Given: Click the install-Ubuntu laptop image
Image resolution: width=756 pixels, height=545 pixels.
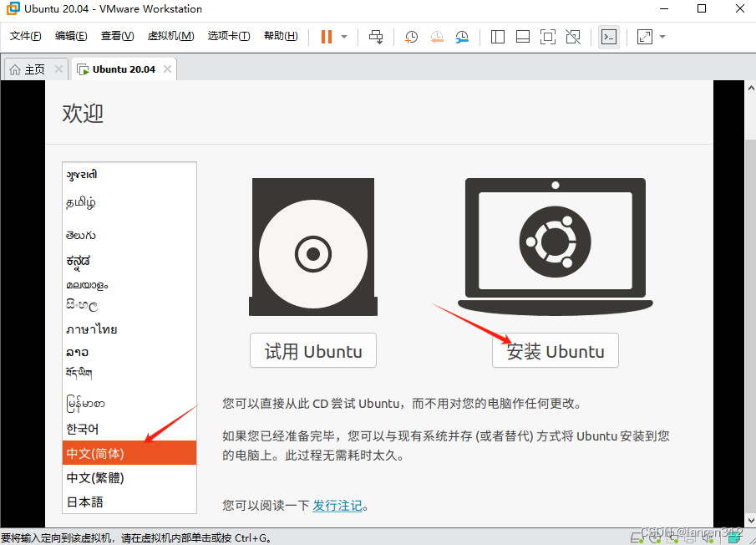Looking at the screenshot, I should (555, 247).
